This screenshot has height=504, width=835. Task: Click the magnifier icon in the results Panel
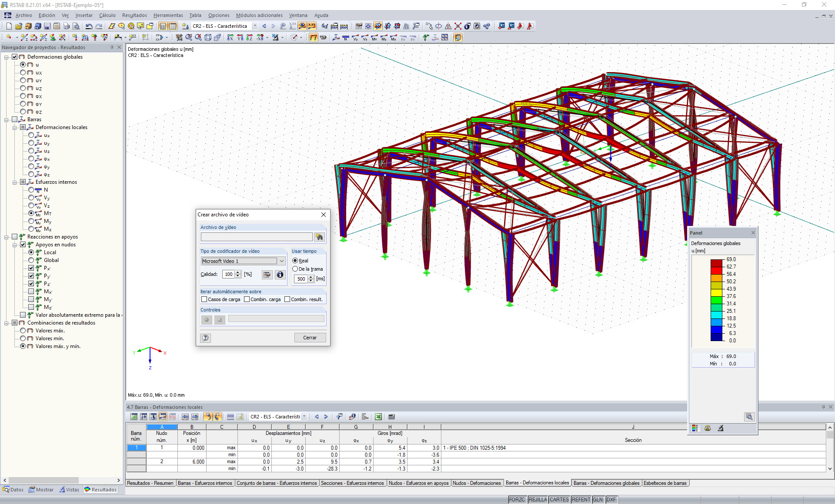749,417
